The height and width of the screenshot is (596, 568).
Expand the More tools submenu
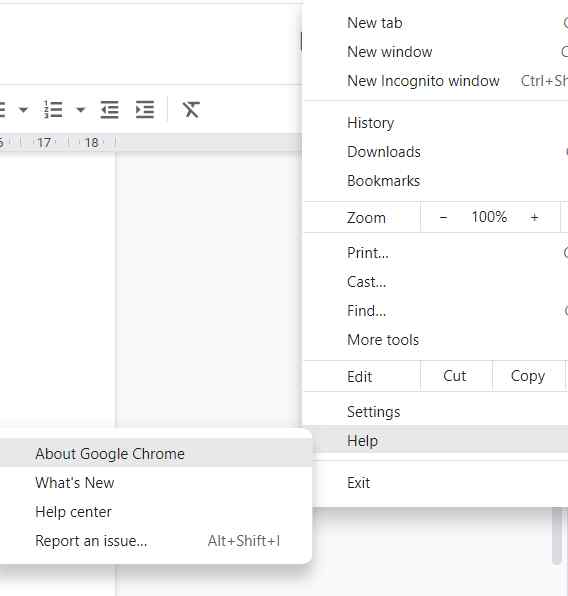point(436,339)
